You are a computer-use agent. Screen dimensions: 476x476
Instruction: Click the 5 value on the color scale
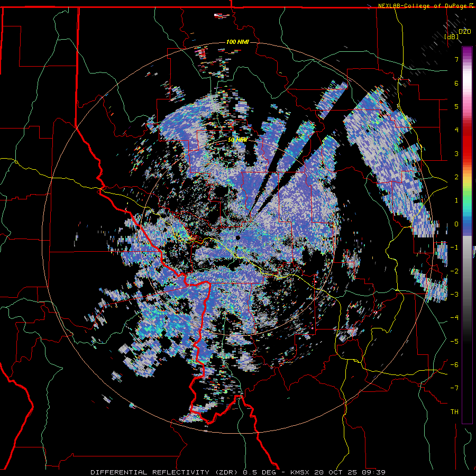click(x=456, y=106)
